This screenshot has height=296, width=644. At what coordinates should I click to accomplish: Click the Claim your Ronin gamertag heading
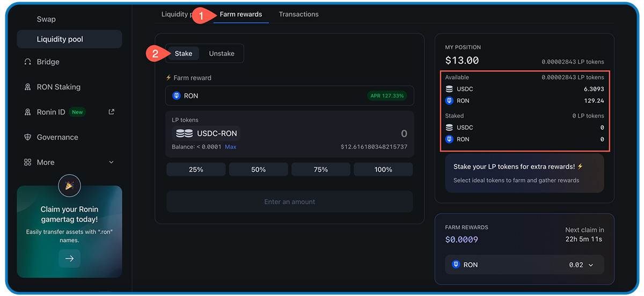(x=69, y=214)
